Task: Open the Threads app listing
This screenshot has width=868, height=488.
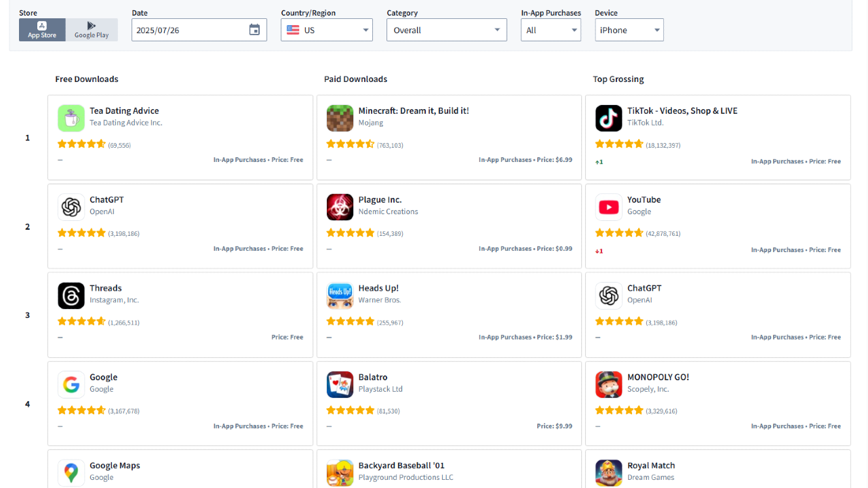Action: (x=106, y=287)
